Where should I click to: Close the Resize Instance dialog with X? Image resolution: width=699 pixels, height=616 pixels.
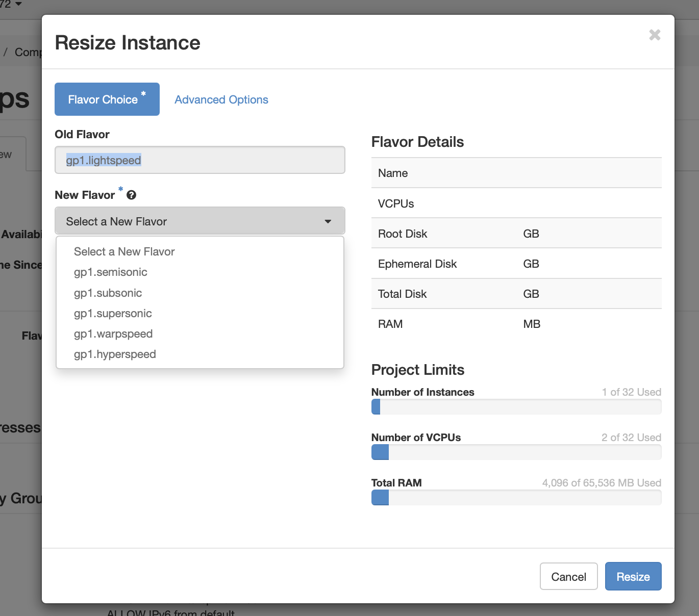[655, 35]
